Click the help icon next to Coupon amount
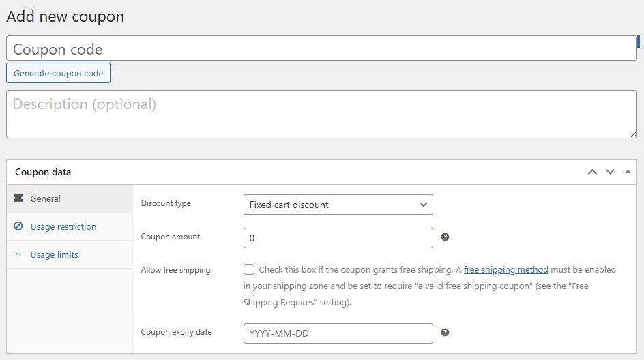This screenshot has width=644, height=360. (x=445, y=237)
